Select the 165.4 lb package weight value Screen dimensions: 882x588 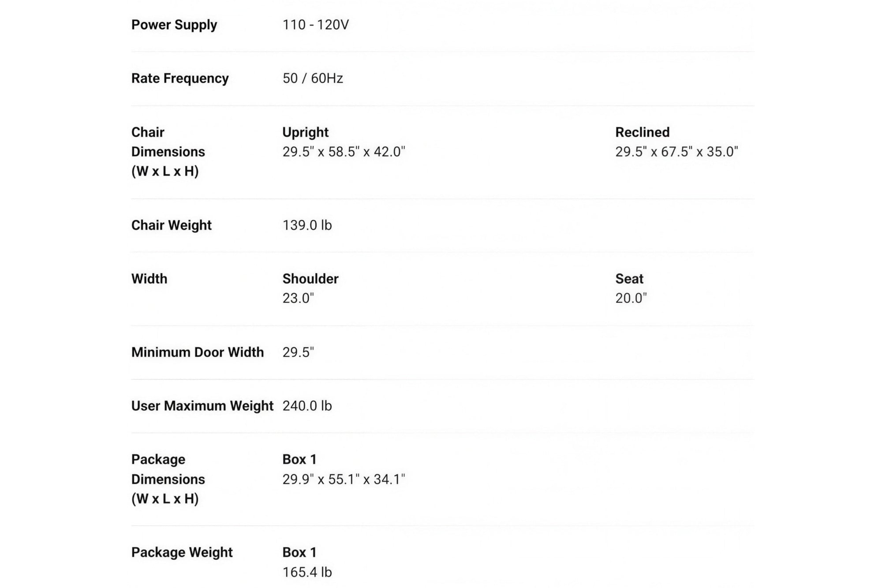click(x=307, y=572)
